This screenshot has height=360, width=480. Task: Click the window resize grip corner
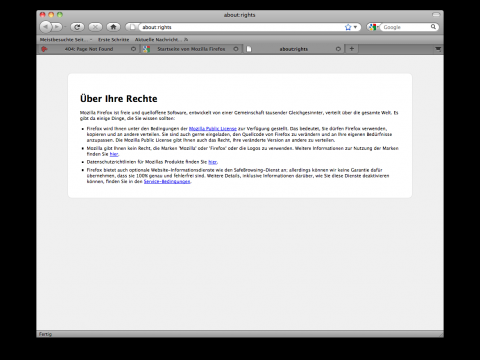(441, 334)
